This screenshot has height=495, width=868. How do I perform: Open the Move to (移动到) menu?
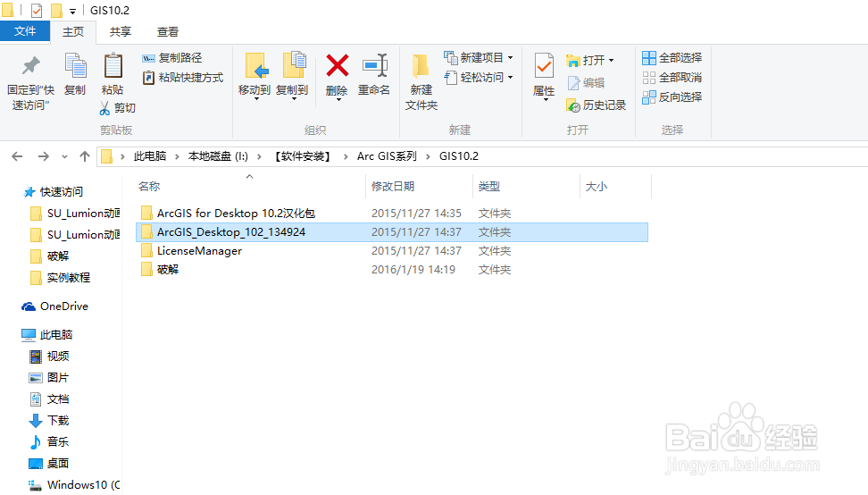pos(255,77)
